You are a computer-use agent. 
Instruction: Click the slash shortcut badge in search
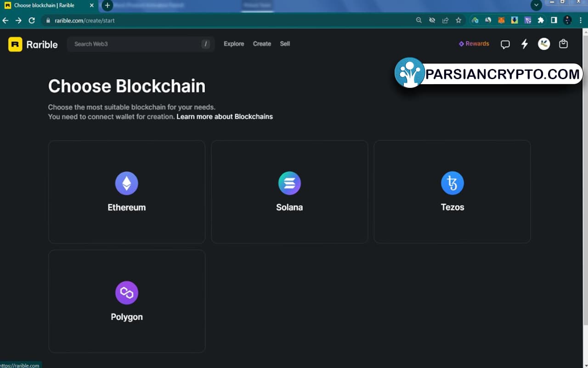click(x=206, y=44)
